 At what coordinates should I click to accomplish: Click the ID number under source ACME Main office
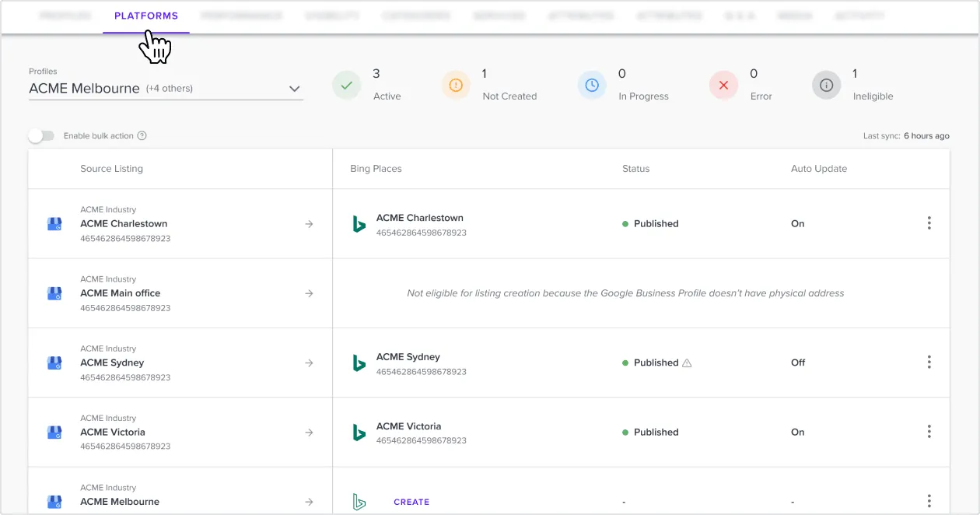[x=125, y=308]
